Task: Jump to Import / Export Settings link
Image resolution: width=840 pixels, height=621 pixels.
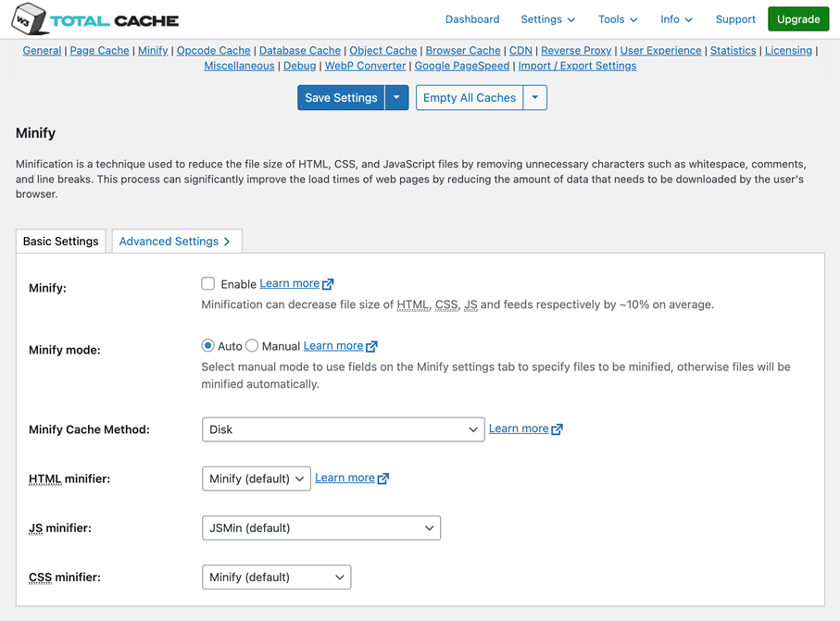Action: pos(578,66)
